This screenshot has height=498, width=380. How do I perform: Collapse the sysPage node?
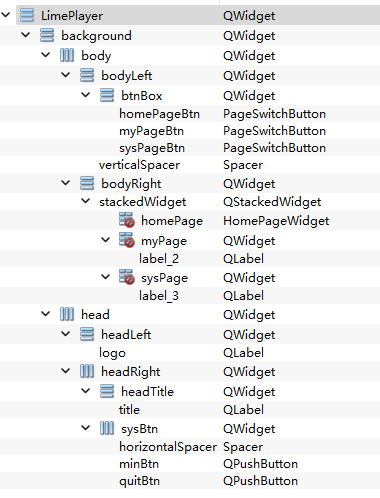106,276
